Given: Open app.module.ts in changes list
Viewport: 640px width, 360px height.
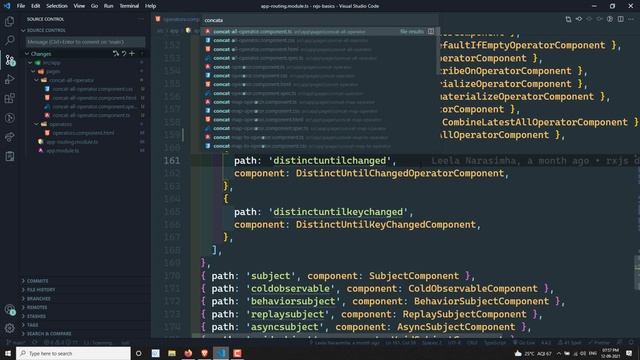Looking at the screenshot, I should (62, 151).
